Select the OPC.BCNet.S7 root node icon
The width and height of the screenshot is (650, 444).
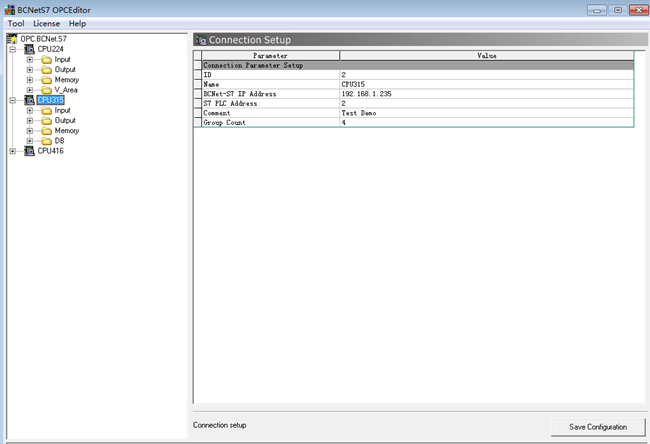click(x=12, y=39)
